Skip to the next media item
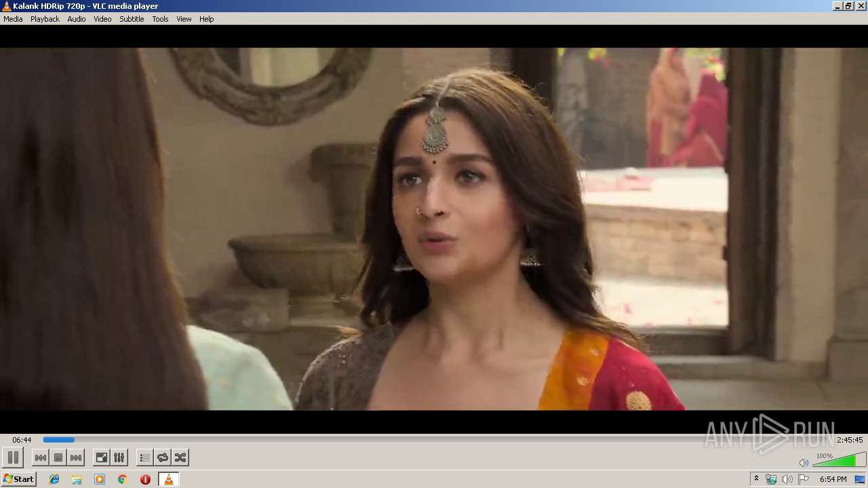 76,457
